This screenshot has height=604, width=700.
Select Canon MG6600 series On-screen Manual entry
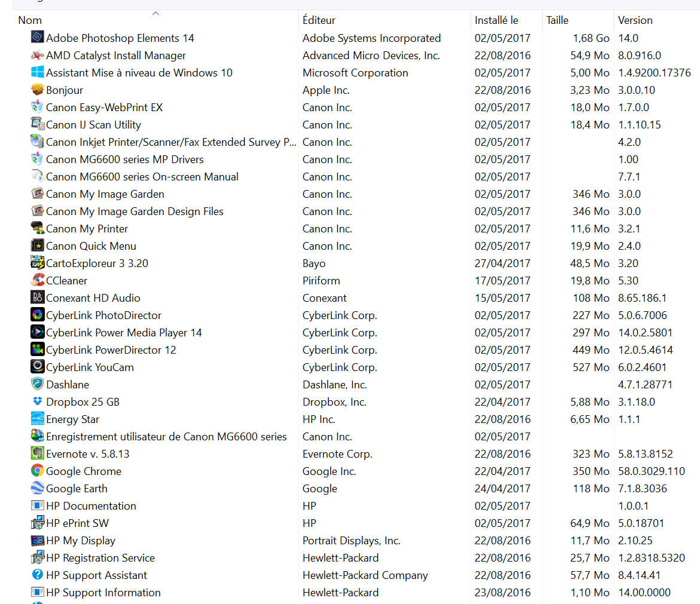click(142, 177)
